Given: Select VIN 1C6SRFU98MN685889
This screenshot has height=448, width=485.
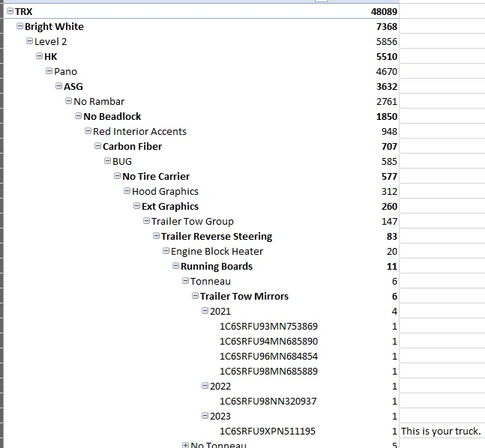Looking at the screenshot, I should point(268,371).
